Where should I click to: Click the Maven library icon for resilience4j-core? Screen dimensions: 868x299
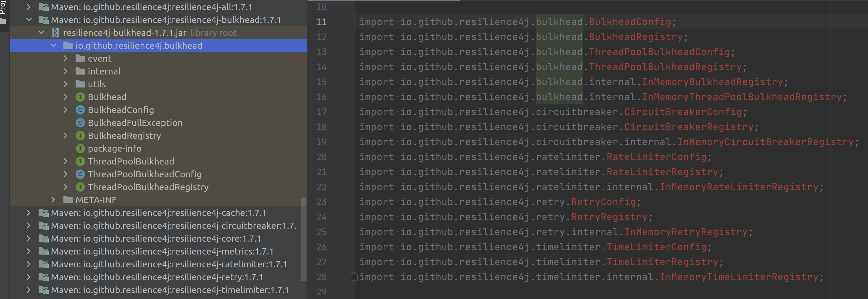click(x=43, y=238)
